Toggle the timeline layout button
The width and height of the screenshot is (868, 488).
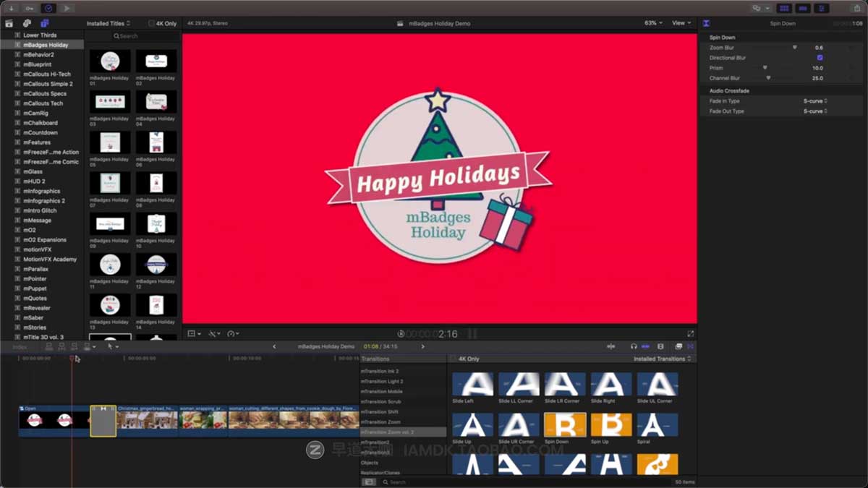tap(802, 8)
